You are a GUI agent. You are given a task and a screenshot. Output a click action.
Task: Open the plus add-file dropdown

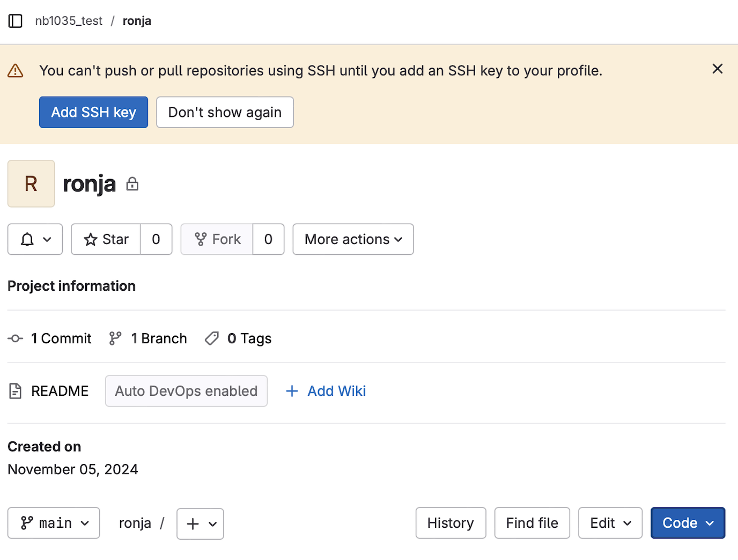200,524
